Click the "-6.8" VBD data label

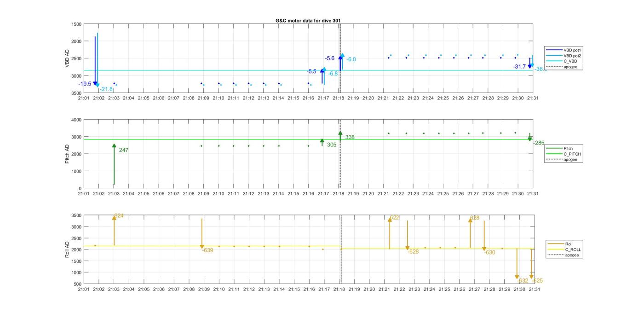(x=333, y=74)
